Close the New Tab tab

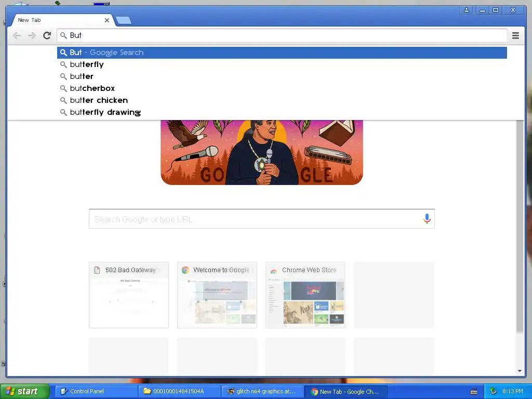point(107,20)
